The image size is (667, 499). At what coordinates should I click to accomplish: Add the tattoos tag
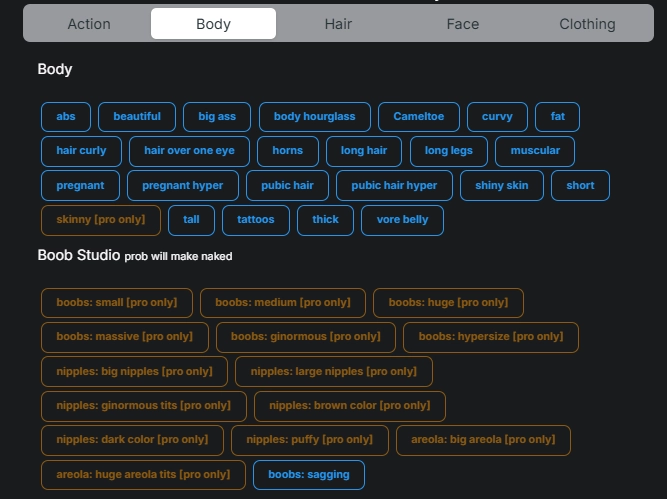[255, 220]
